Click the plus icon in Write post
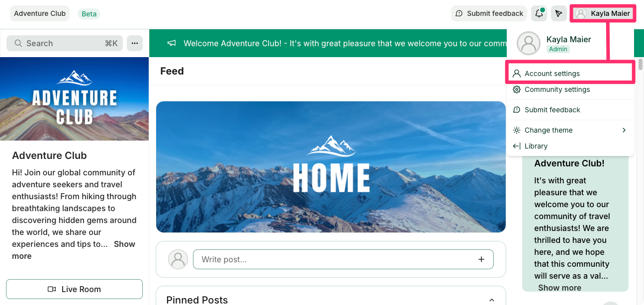644x305 pixels. tap(481, 259)
